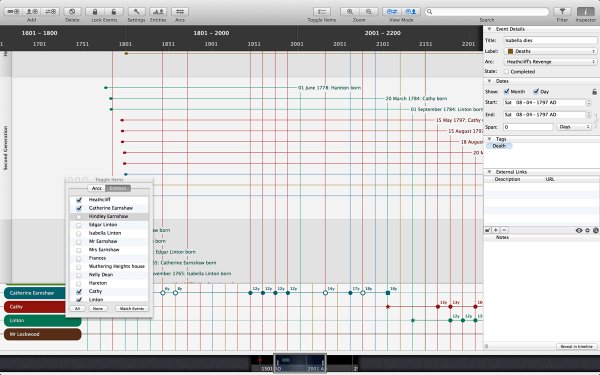The image size is (600, 375).
Task: Click the Title field Isabella dies
Action: pyautogui.click(x=550, y=40)
